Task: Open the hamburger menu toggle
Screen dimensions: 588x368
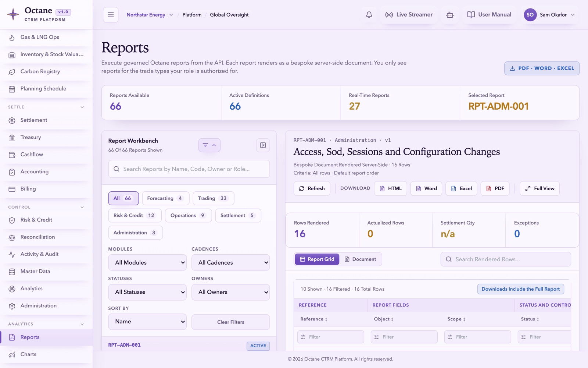Action: pyautogui.click(x=111, y=15)
